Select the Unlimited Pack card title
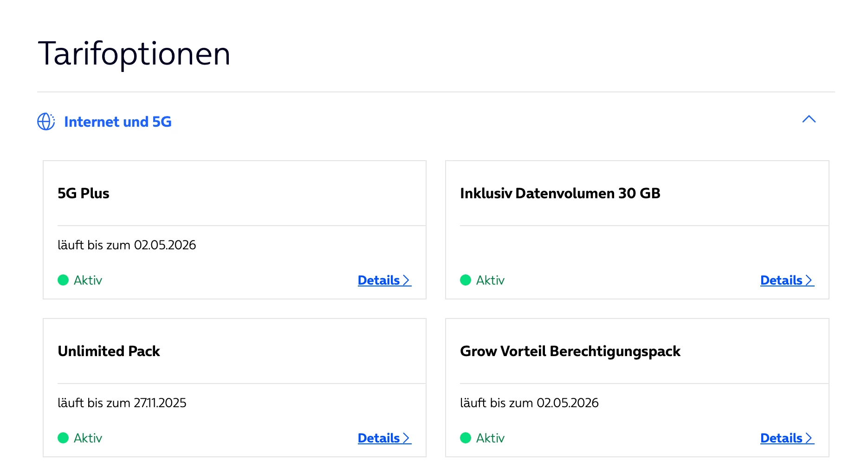 (109, 351)
